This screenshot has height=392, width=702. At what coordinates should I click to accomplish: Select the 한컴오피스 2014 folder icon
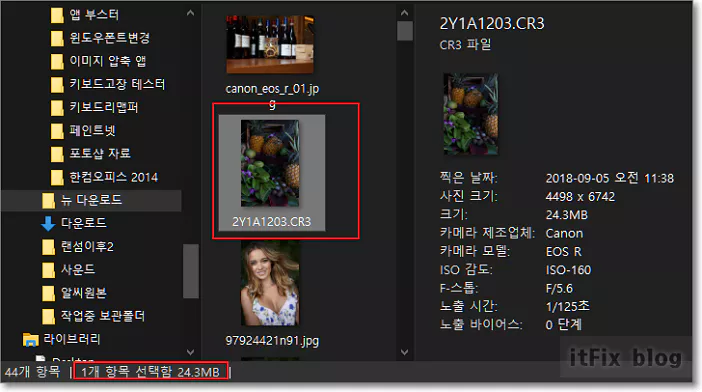(x=57, y=178)
